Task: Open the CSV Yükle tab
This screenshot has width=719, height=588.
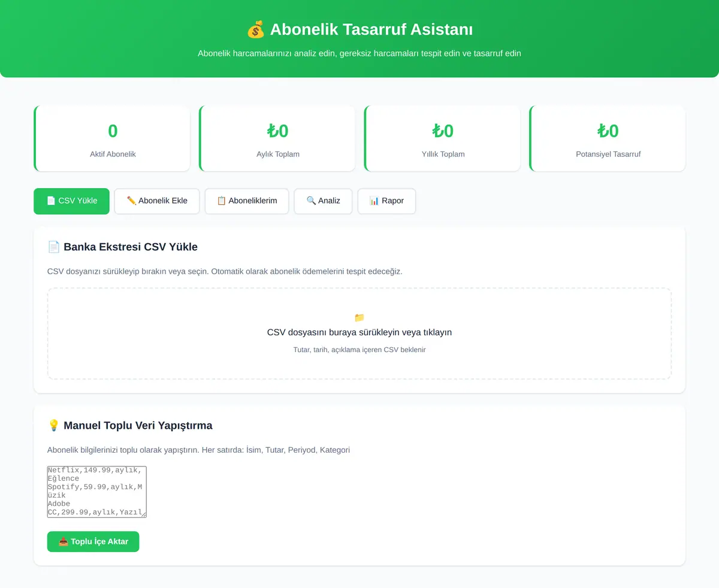Action: coord(71,201)
